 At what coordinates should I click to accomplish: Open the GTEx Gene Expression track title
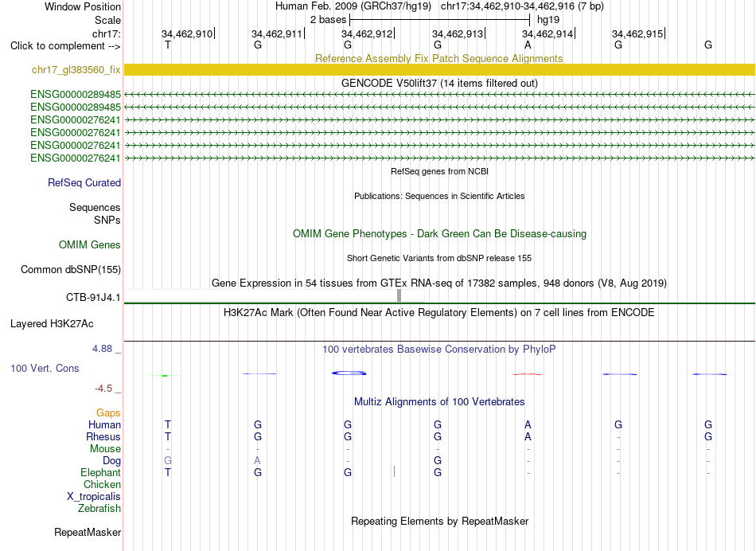(x=439, y=283)
